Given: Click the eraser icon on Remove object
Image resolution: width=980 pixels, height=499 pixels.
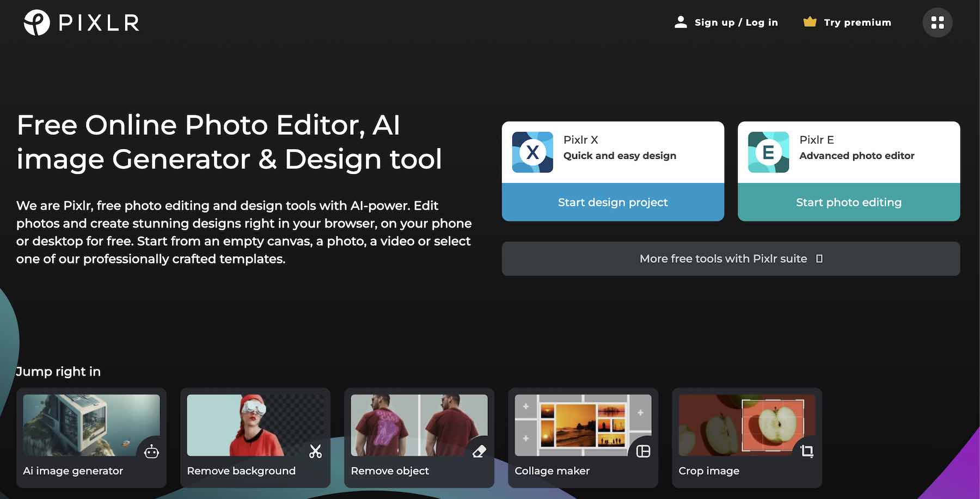Looking at the screenshot, I should coord(480,451).
